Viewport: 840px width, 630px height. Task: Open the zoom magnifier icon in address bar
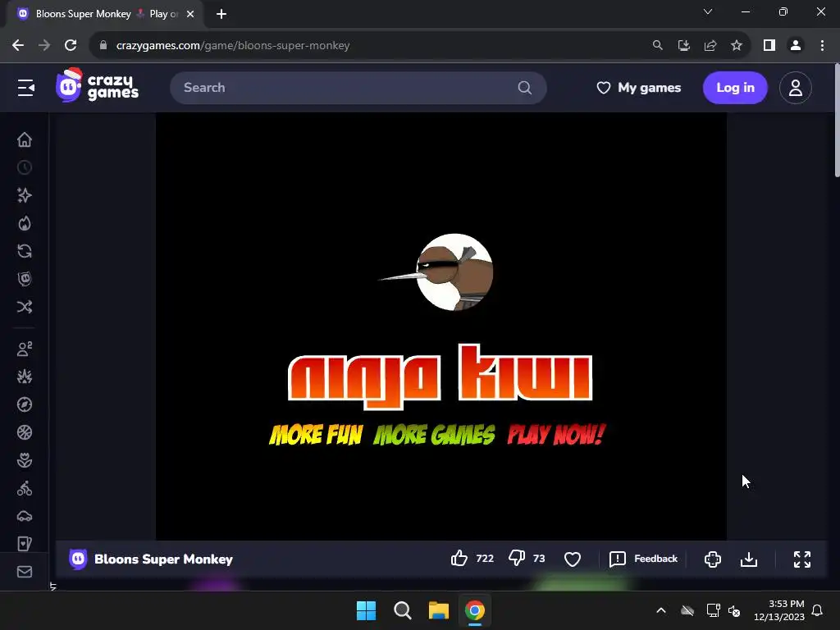tap(658, 46)
